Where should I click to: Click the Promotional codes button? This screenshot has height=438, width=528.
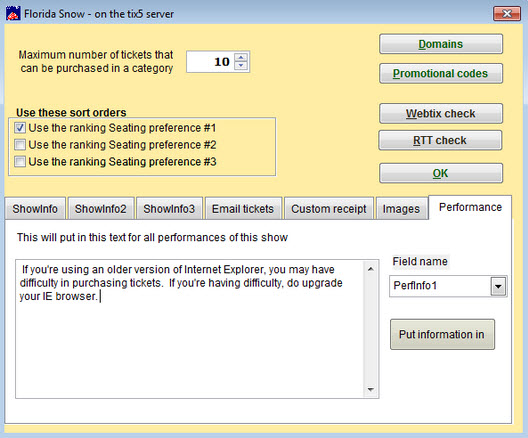coord(441,73)
